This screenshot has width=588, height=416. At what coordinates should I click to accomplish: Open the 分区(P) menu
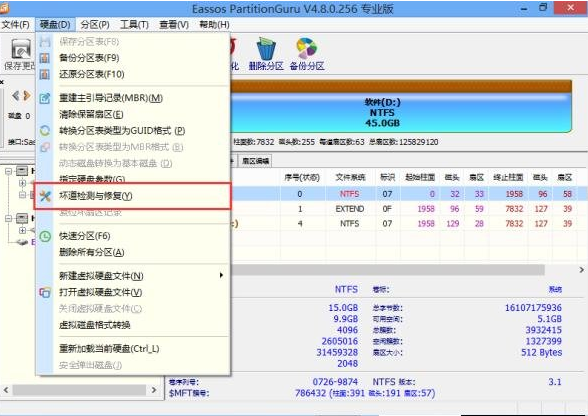click(95, 25)
